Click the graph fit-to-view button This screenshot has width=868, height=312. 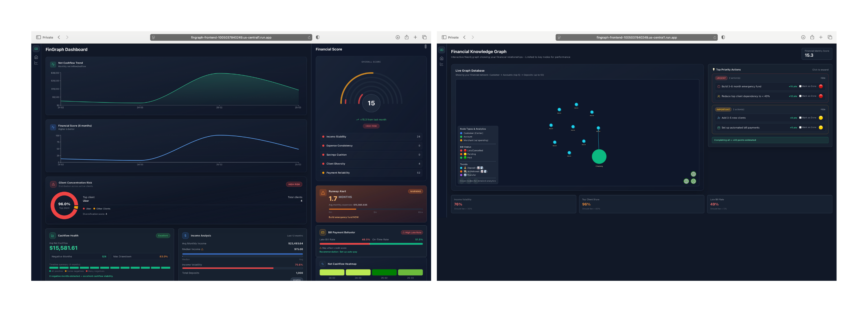(x=694, y=174)
